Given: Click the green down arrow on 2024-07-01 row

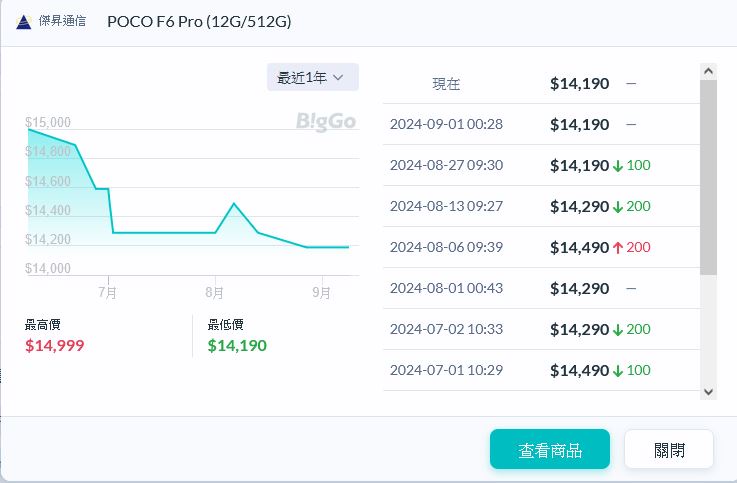Looking at the screenshot, I should (619, 370).
